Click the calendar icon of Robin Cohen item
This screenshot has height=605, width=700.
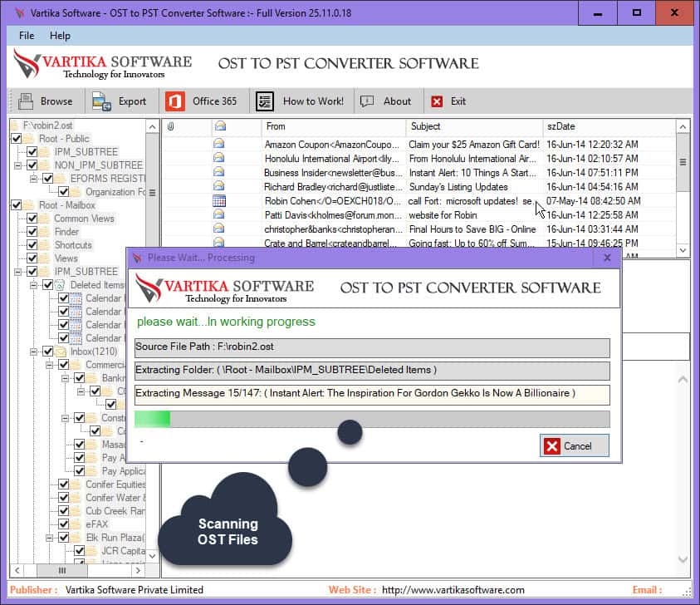219,200
